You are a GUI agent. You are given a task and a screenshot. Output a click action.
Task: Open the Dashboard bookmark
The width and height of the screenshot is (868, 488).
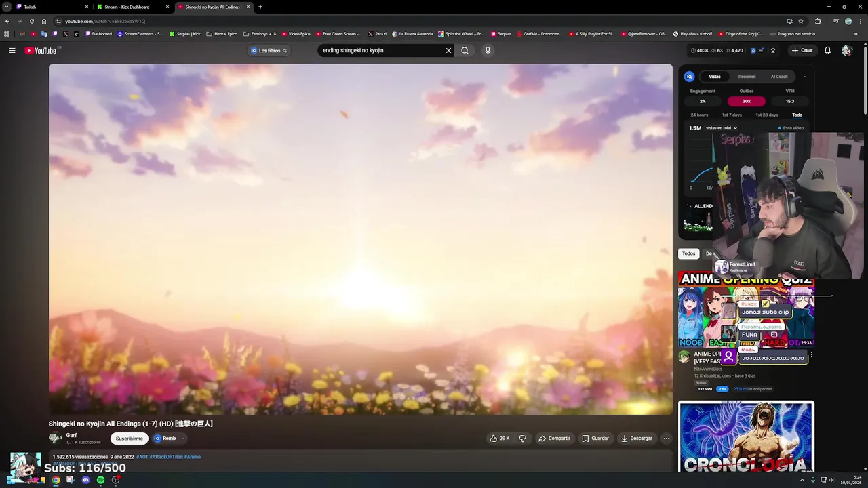pyautogui.click(x=98, y=34)
